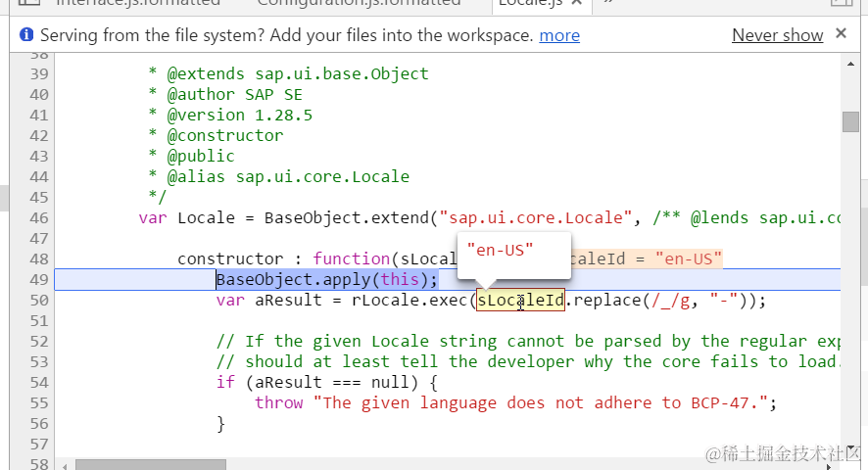
Task: Click the highlighted sLocaleId variable on line 50
Action: [521, 300]
